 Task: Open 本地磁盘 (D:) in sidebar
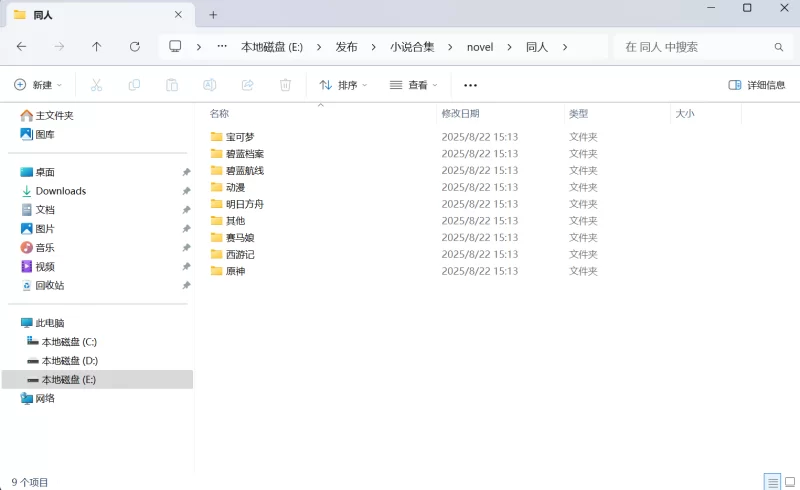[x=62, y=361]
